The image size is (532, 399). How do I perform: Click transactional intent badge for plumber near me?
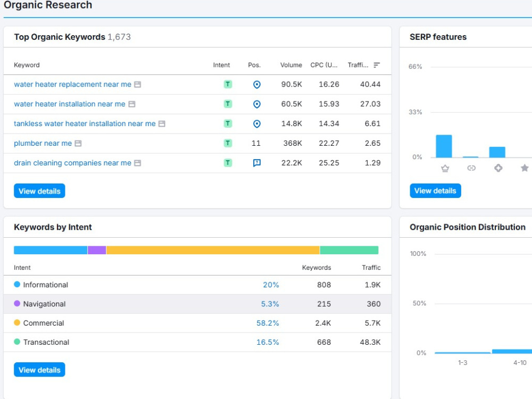[x=228, y=143]
